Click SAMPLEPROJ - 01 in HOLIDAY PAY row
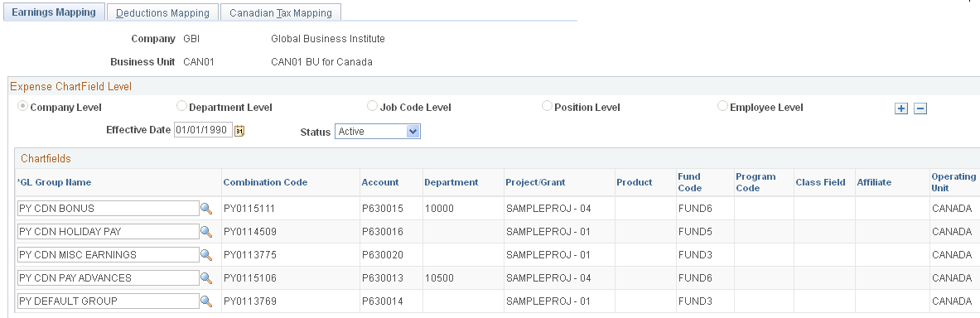 tap(548, 232)
